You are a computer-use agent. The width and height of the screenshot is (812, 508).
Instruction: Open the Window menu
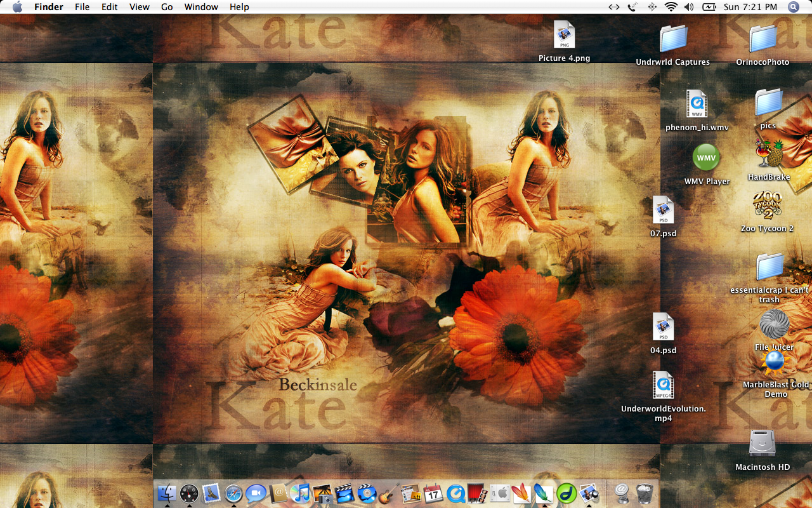click(201, 7)
